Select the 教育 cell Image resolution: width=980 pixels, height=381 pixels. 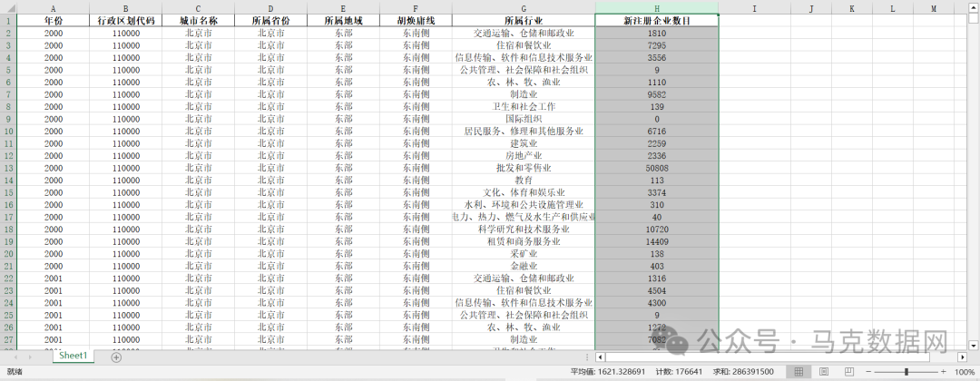pos(524,180)
